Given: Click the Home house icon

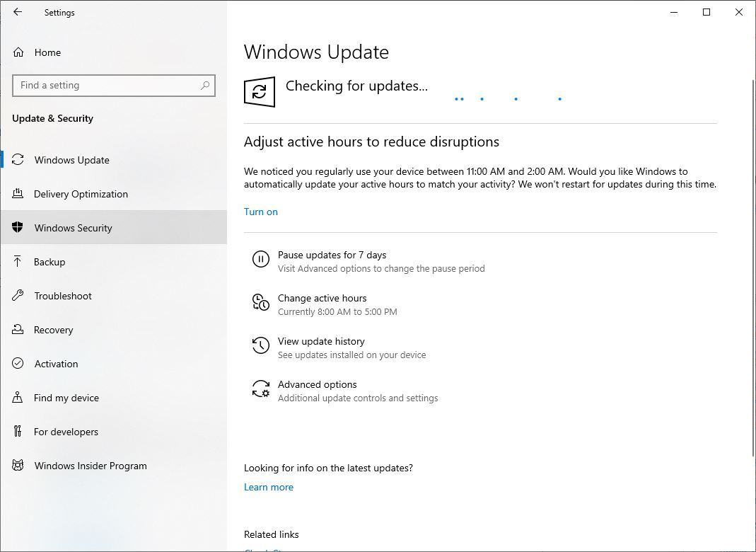Looking at the screenshot, I should 18,52.
